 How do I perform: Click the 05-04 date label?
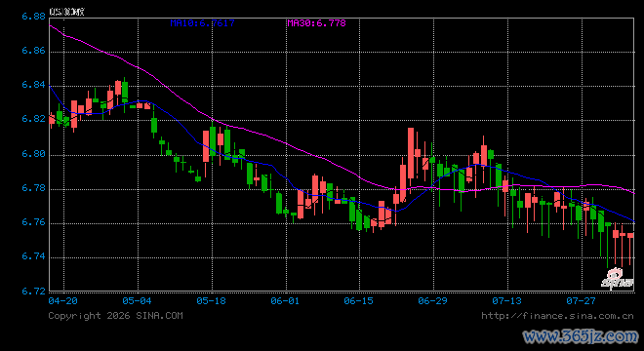137,301
